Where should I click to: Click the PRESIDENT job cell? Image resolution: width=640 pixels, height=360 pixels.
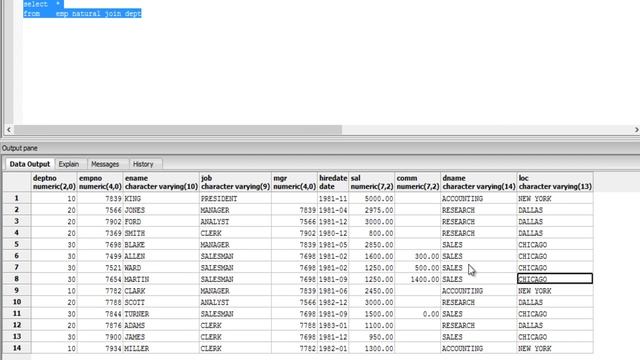pos(235,199)
